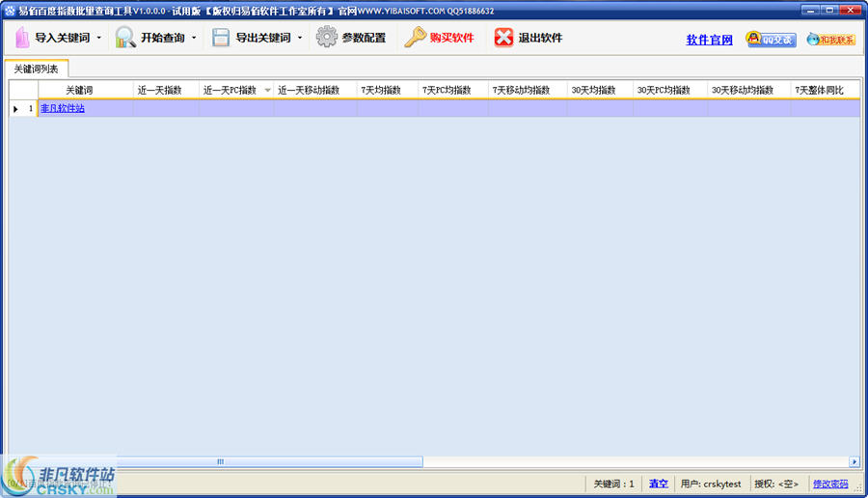The height and width of the screenshot is (498, 868).
Task: Sort by 近一天指数 column header
Action: [x=166, y=90]
